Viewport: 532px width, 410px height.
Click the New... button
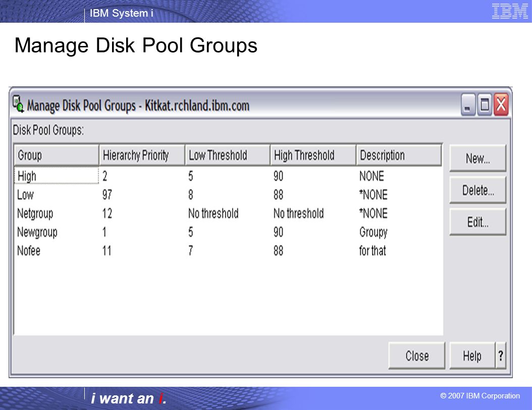click(x=477, y=158)
